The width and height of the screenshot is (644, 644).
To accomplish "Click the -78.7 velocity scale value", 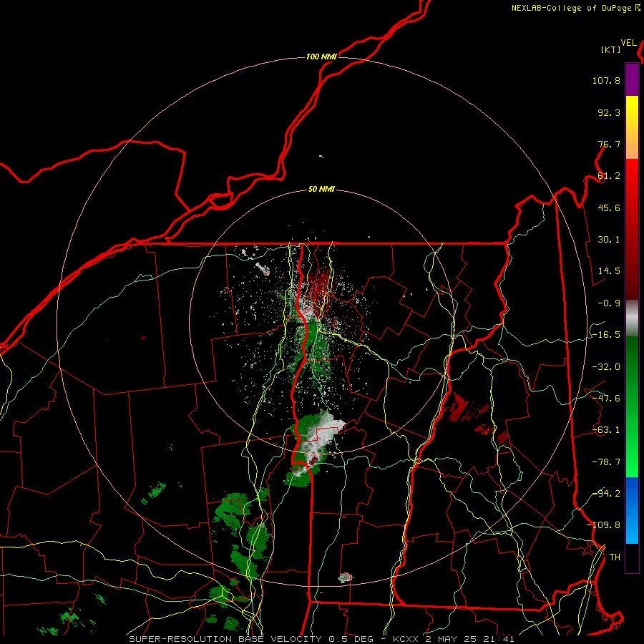I will pos(606,462).
